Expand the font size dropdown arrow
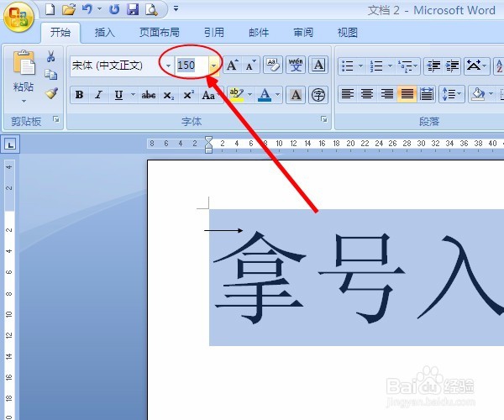This screenshot has width=504, height=420. coord(213,66)
